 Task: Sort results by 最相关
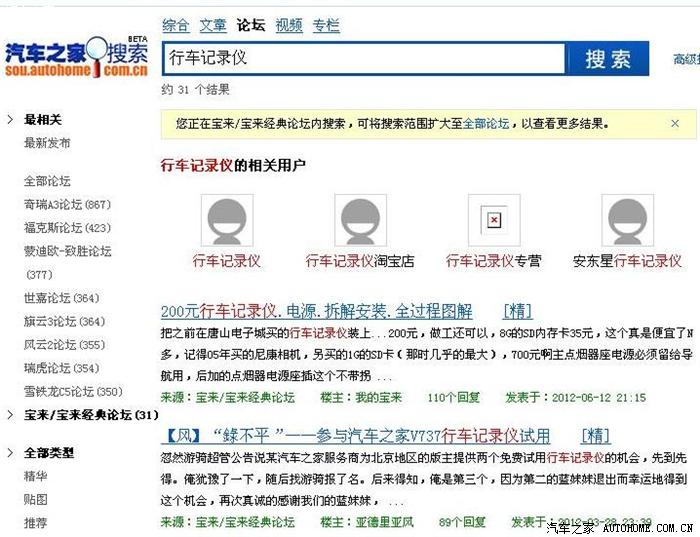(43, 120)
